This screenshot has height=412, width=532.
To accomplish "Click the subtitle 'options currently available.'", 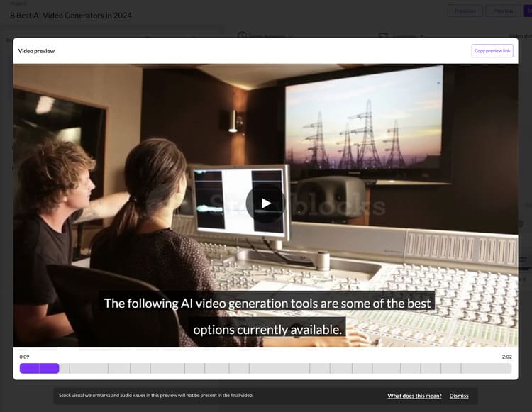I will coord(267,329).
